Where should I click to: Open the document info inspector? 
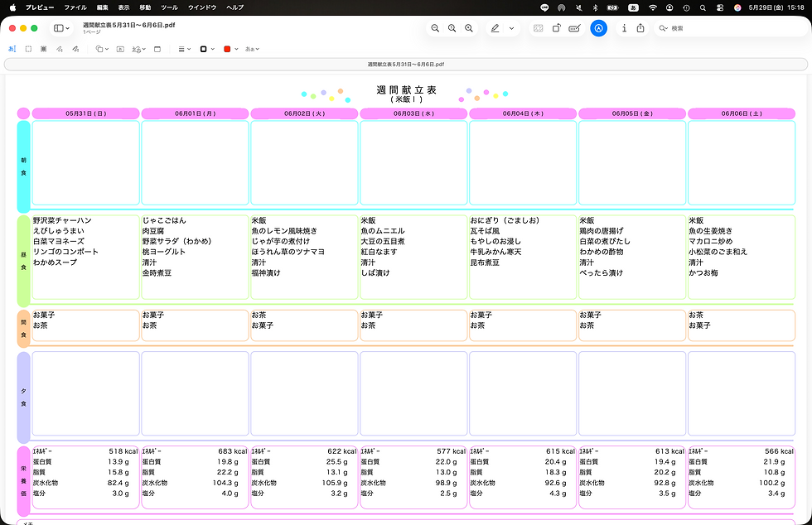(624, 28)
